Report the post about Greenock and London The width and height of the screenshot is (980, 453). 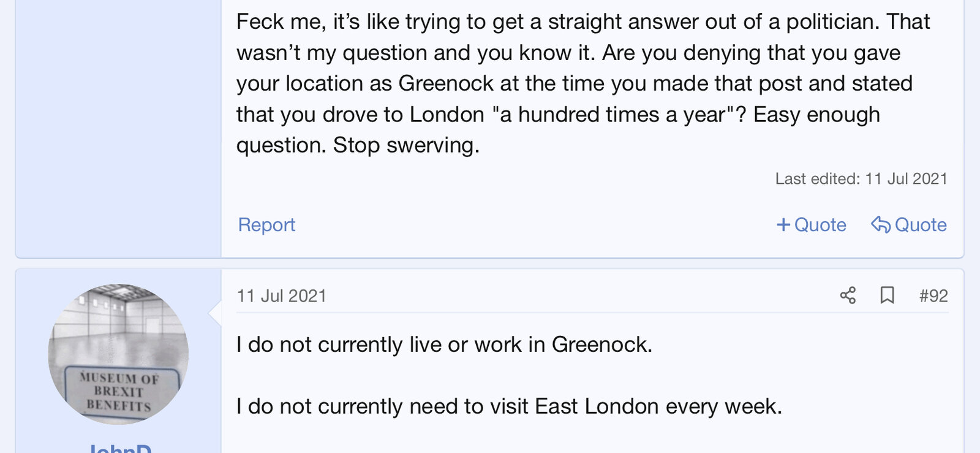tap(266, 225)
